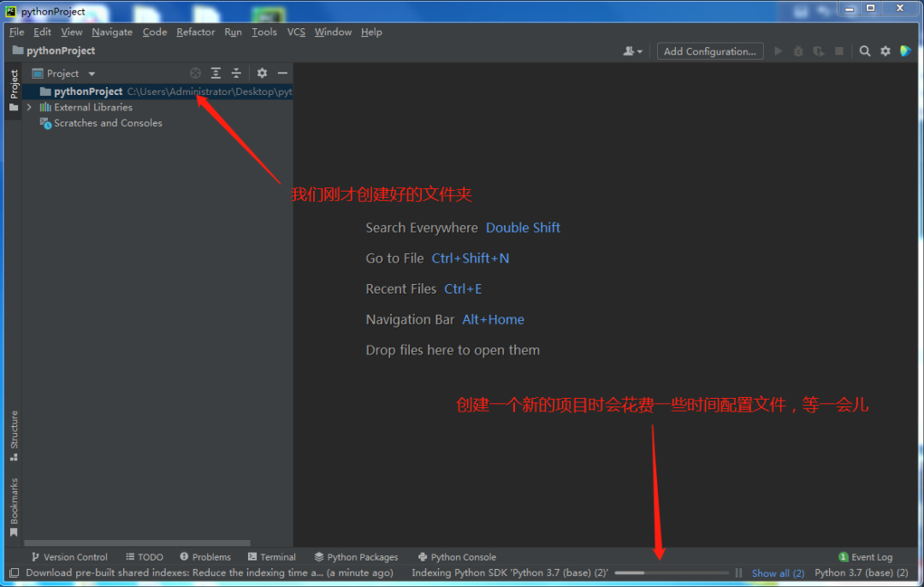The height and width of the screenshot is (587, 924).
Task: Open the Edit menu
Action: pos(42,32)
